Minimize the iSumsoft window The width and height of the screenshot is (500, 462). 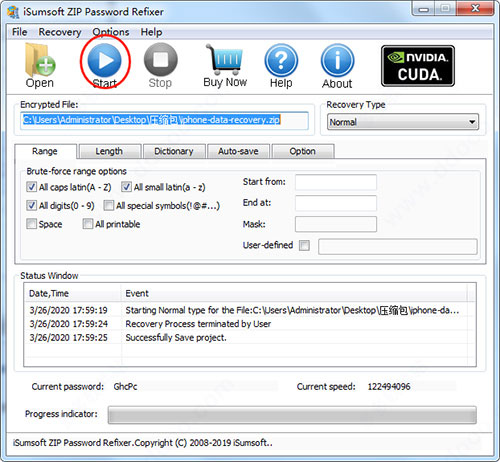(x=424, y=9)
